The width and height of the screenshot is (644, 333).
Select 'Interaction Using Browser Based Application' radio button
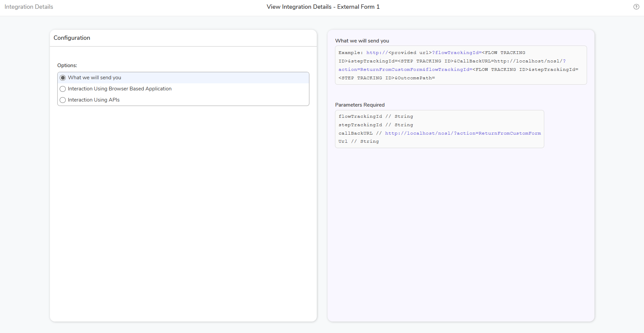(x=63, y=89)
